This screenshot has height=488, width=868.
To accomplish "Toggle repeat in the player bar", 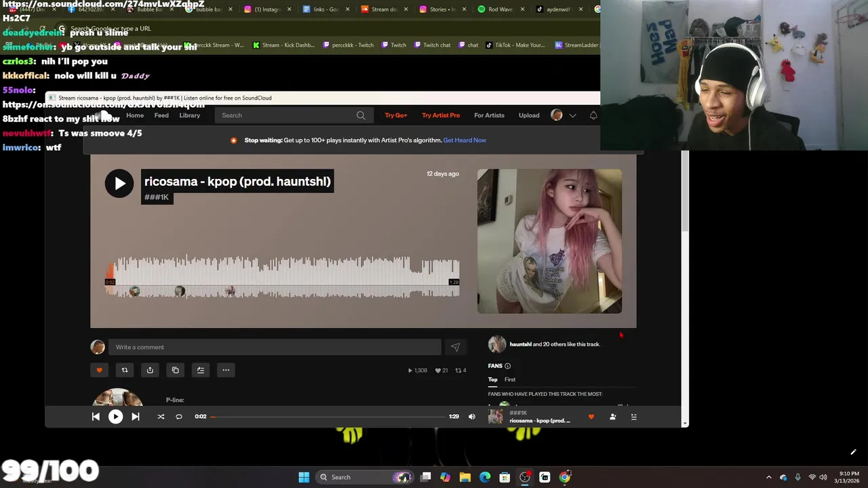I will (179, 417).
